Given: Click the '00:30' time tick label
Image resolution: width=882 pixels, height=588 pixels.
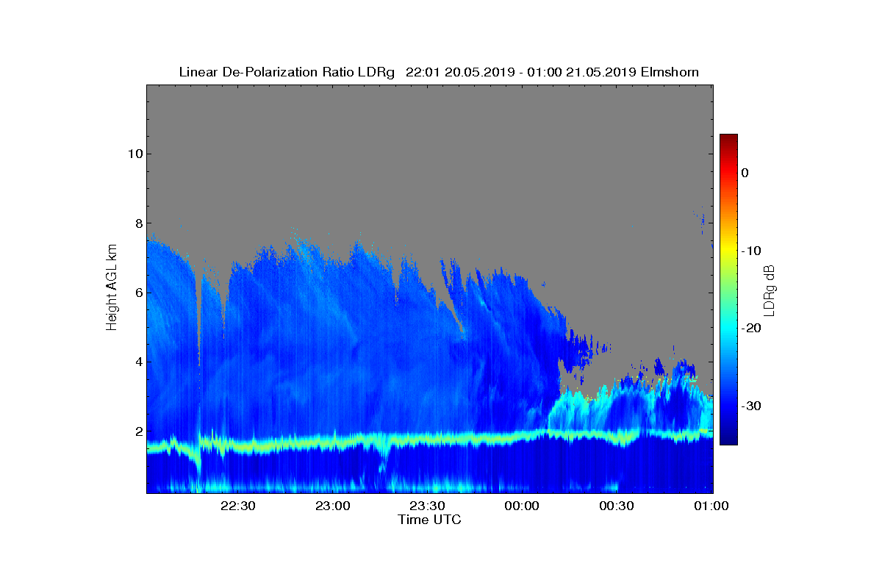Looking at the screenshot, I should [x=617, y=506].
